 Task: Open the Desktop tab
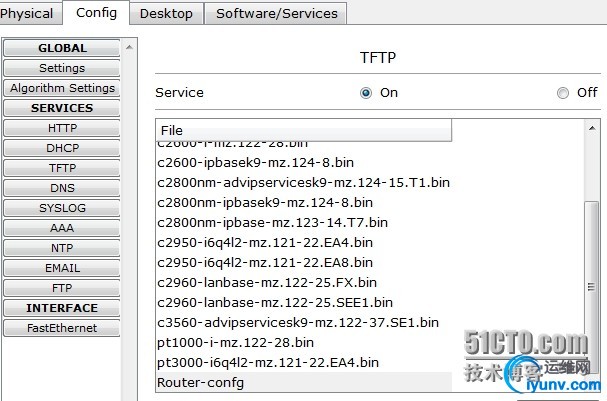tap(166, 13)
